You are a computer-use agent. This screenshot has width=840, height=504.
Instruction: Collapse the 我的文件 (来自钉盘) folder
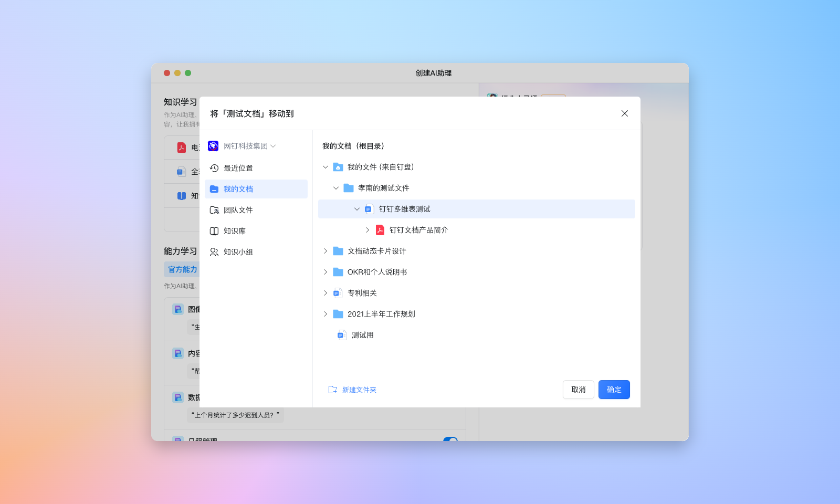pos(325,167)
